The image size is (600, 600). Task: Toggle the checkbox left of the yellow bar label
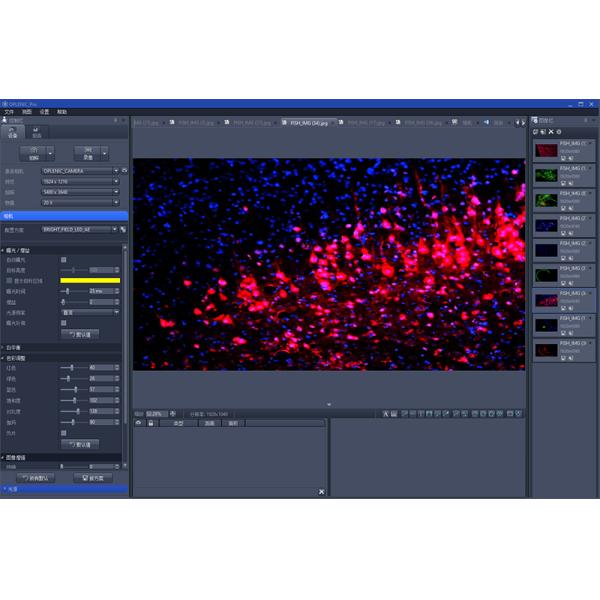[x=9, y=280]
